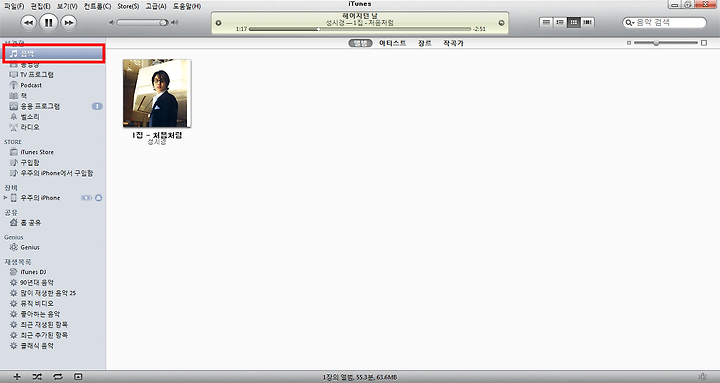
Task: Adjust the album artwork size slider
Action: 665,43
